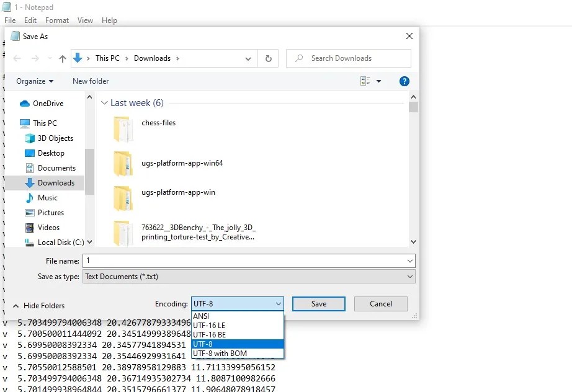Navigate up to This PC using the up arrow
572x392 pixels.
pos(61,58)
